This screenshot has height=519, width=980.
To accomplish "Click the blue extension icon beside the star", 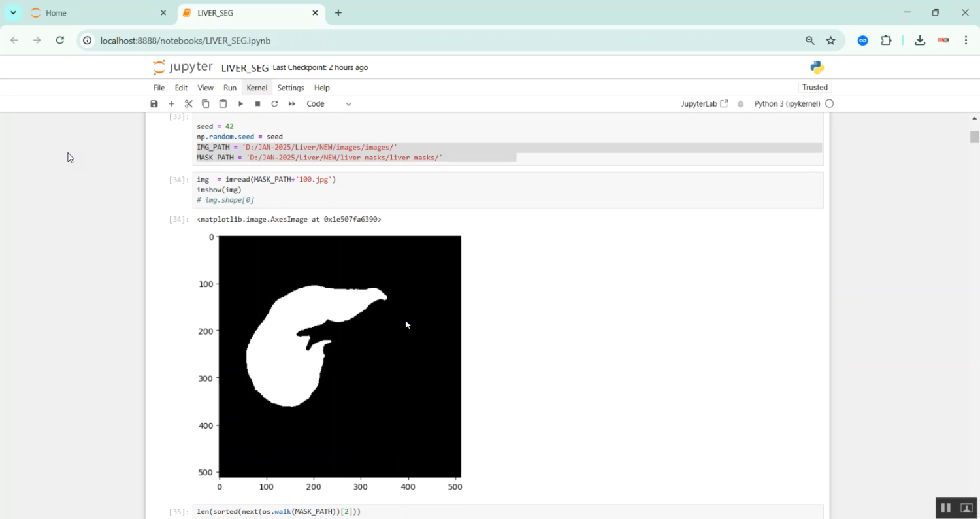I will pos(863,41).
